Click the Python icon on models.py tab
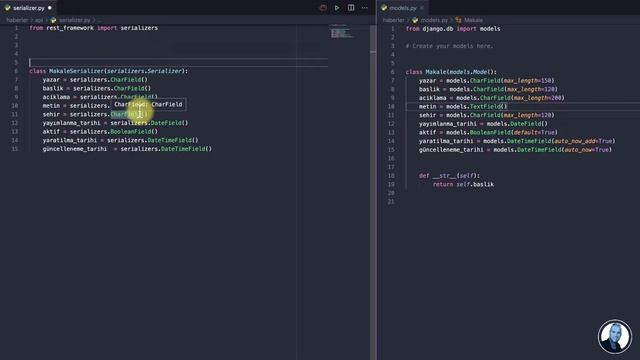The image size is (640, 360). (384, 8)
